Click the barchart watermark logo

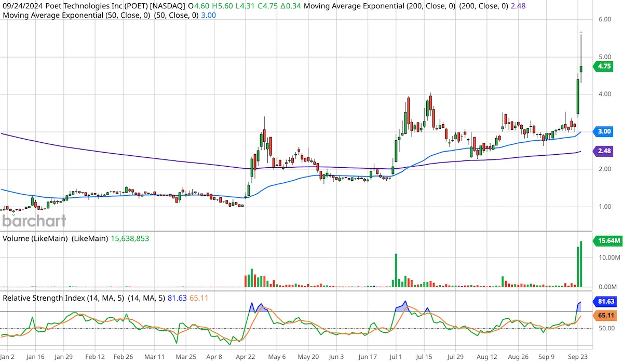point(34,221)
